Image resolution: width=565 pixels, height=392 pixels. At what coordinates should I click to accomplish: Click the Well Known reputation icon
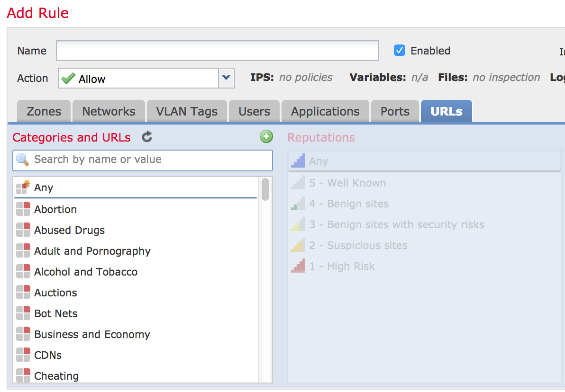point(298,183)
